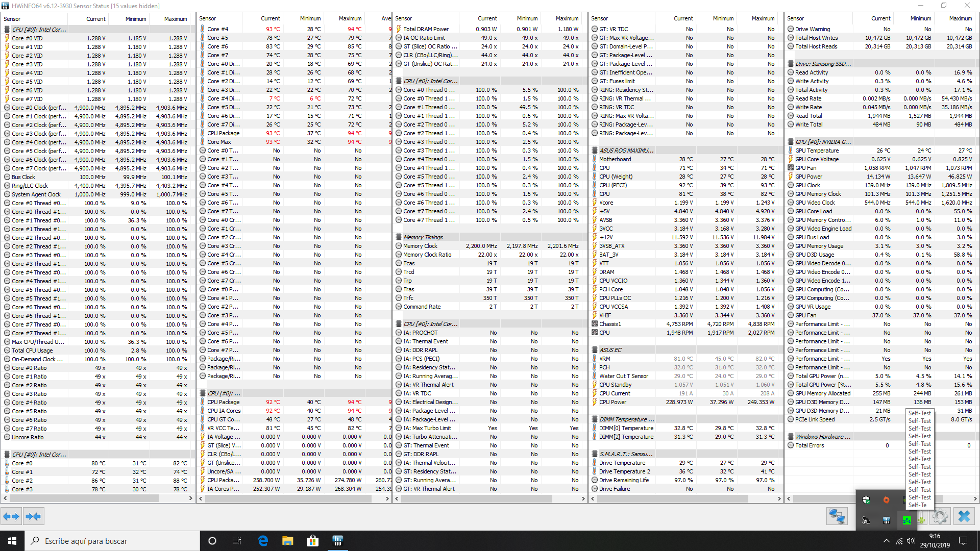The width and height of the screenshot is (980, 551).
Task: Open the Realtek speaker tray icon
Action: click(866, 520)
